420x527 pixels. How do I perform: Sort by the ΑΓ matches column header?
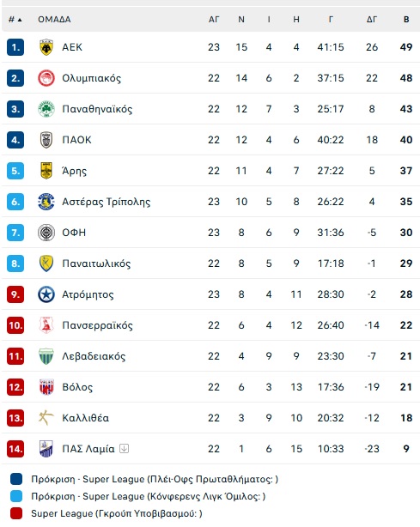pos(214,20)
